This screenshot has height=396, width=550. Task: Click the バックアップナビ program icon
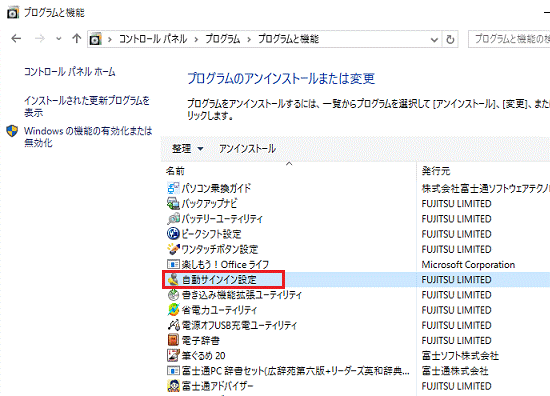(x=173, y=203)
